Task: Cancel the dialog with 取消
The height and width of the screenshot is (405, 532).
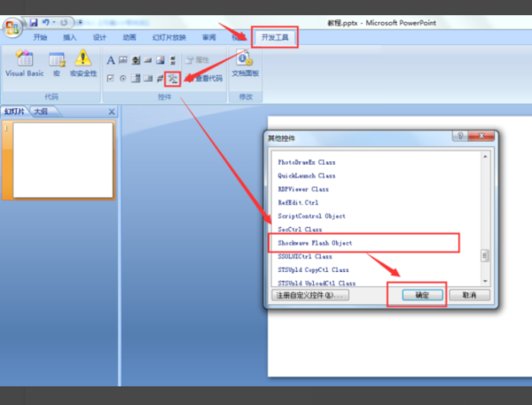Action: 470,295
